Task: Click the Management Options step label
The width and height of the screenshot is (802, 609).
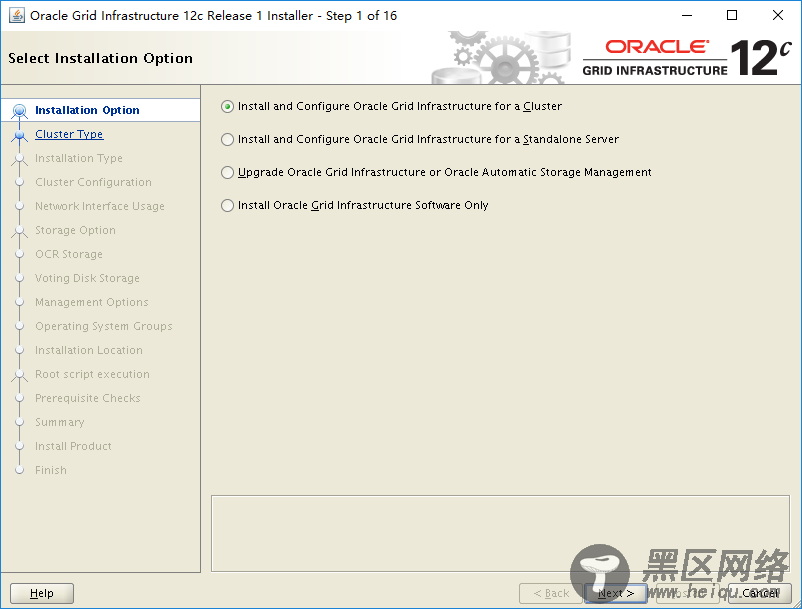Action: tap(92, 302)
